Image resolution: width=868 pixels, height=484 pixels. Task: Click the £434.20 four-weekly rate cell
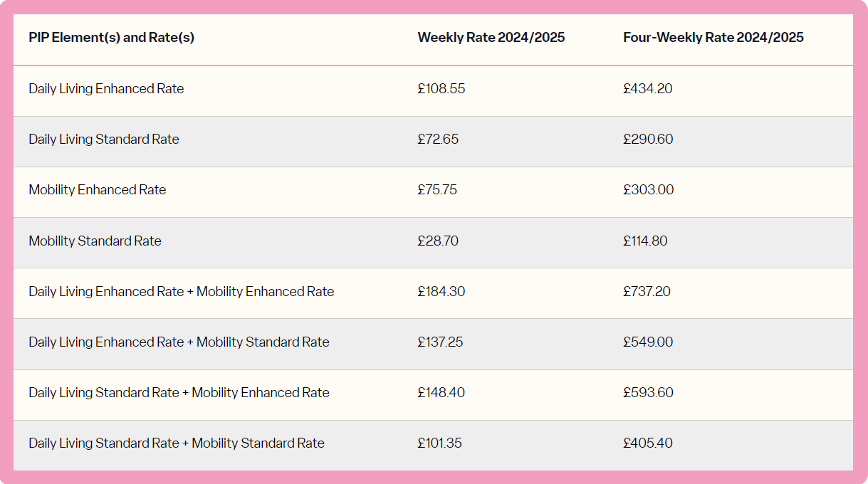tap(648, 89)
